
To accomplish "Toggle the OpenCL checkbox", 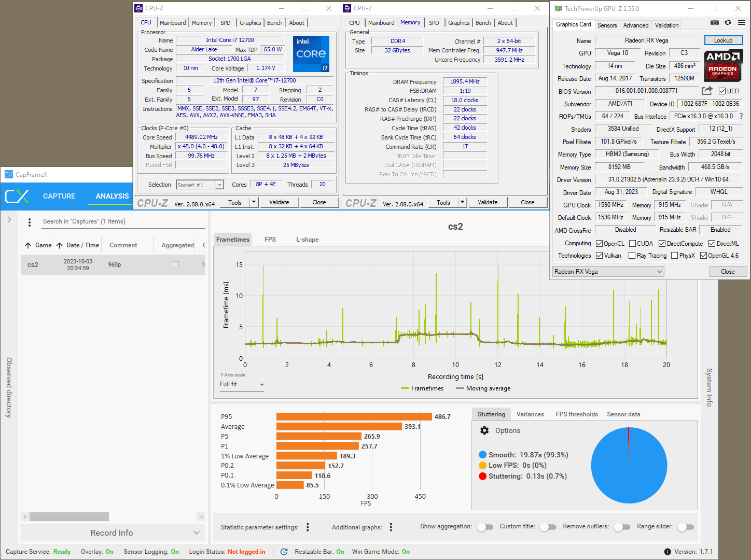I will click(599, 244).
